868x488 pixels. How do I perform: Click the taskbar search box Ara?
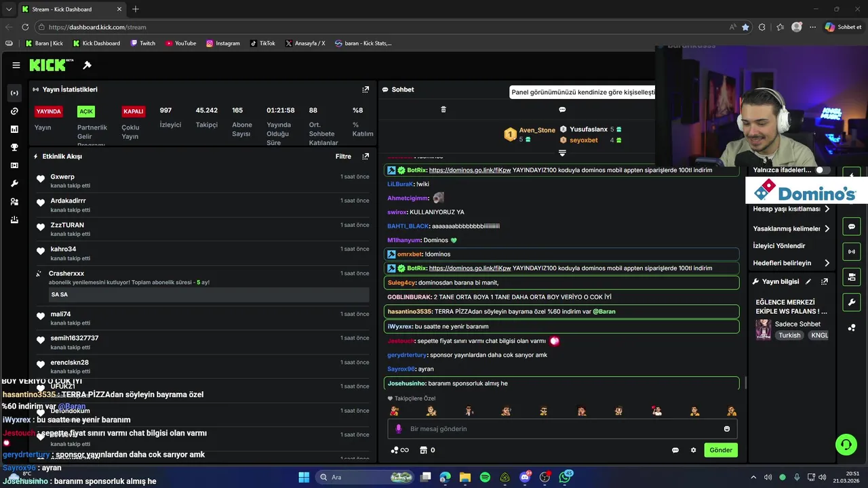click(x=366, y=477)
